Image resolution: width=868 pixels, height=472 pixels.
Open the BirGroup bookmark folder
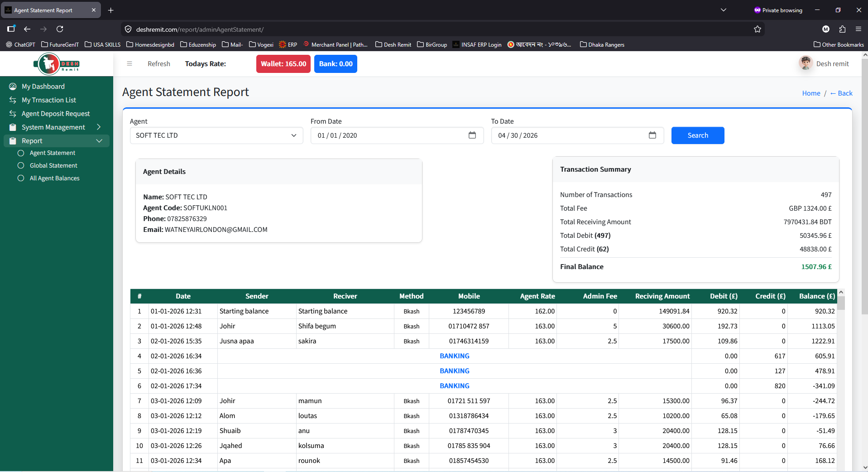tap(432, 44)
